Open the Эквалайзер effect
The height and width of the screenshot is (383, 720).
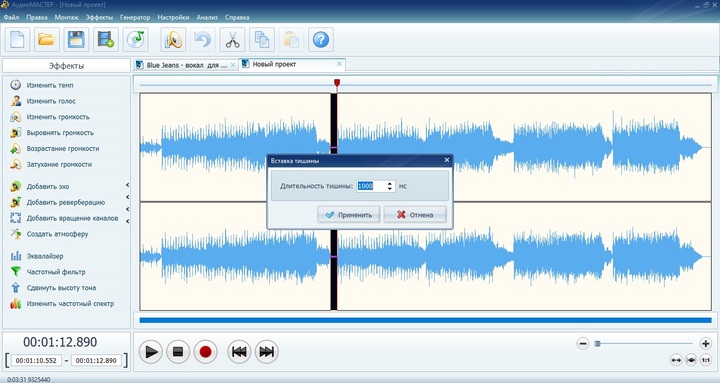coord(37,256)
